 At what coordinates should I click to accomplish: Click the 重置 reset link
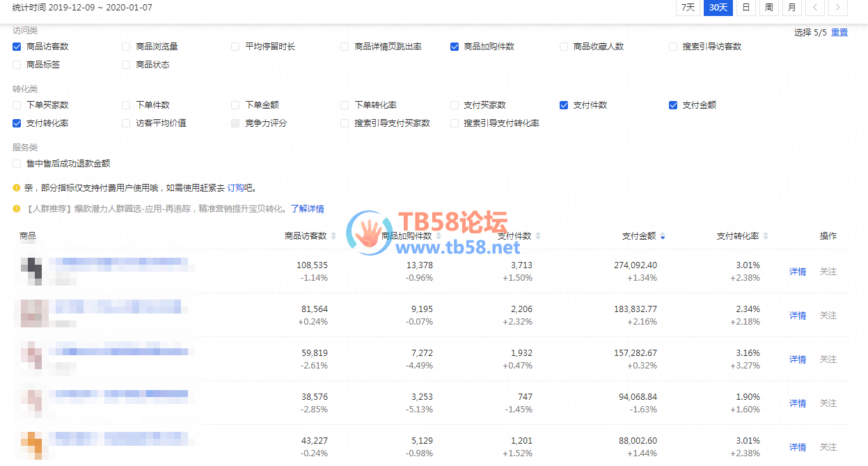[x=839, y=33]
